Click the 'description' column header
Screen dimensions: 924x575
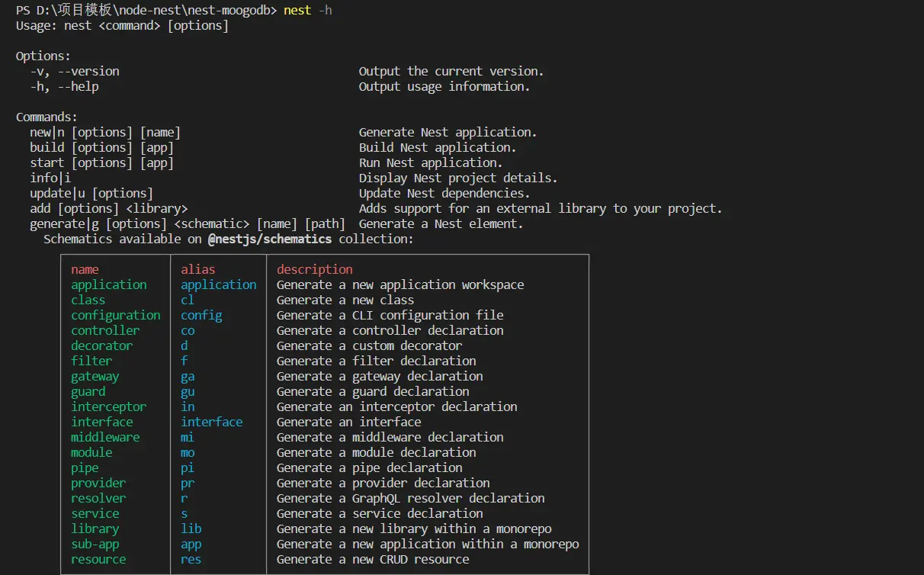point(315,269)
